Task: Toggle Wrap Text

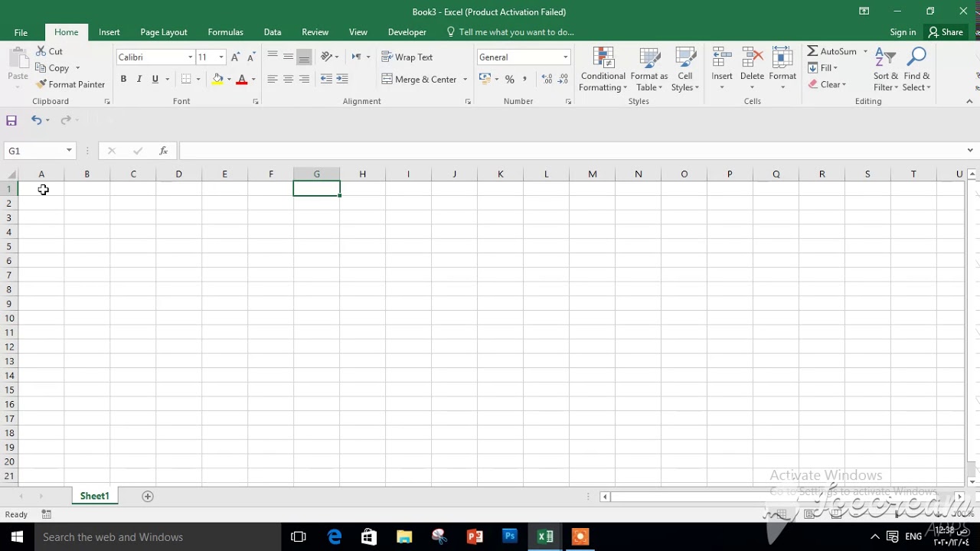Action: [407, 57]
